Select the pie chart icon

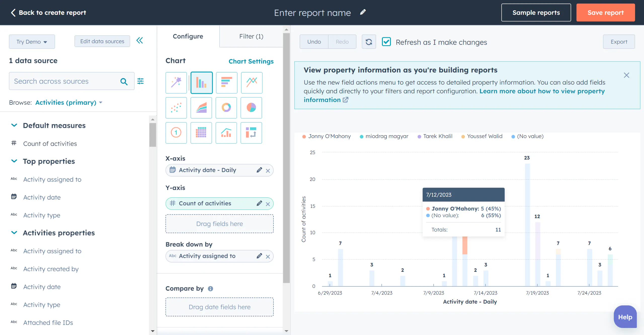(x=251, y=107)
